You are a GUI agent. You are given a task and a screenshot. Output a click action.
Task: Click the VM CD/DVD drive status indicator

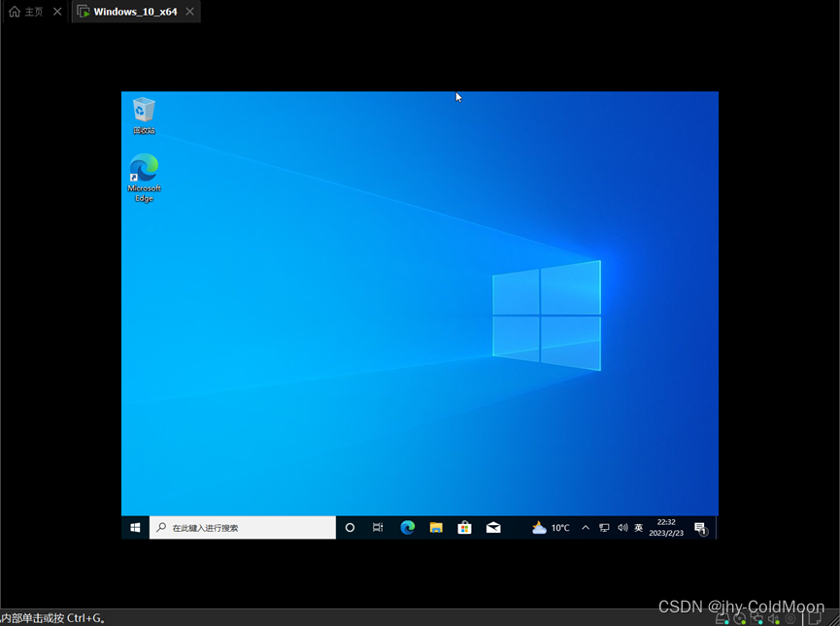(740, 618)
